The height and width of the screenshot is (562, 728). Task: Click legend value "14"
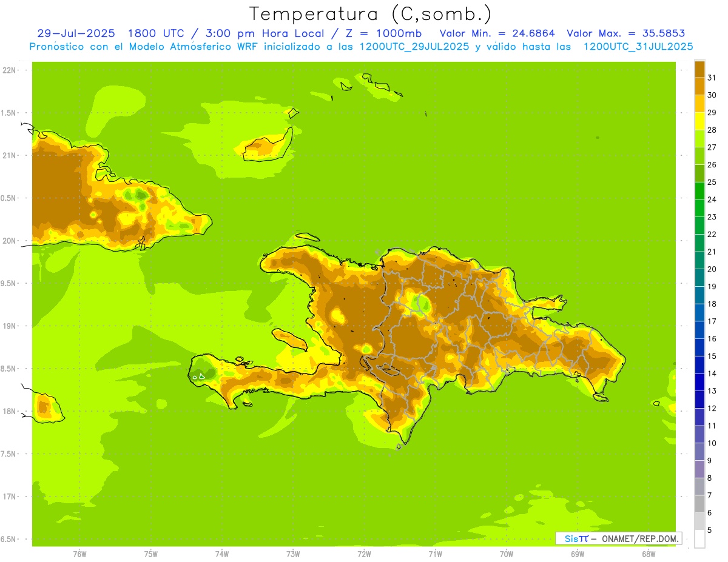coord(712,373)
